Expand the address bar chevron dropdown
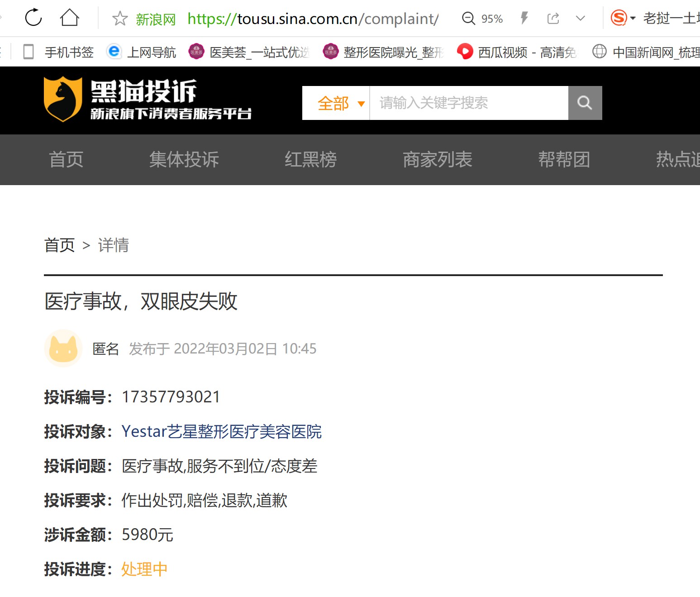 (x=581, y=19)
